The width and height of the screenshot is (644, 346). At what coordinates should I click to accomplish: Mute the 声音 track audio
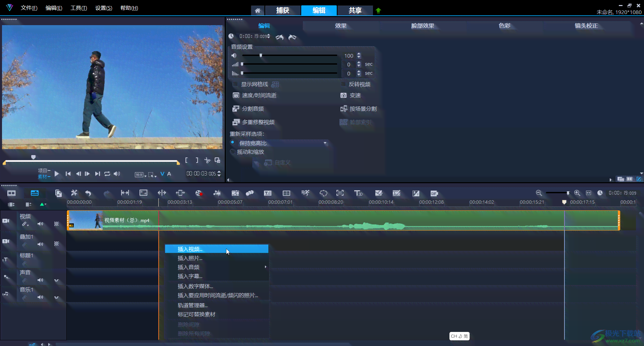point(40,280)
